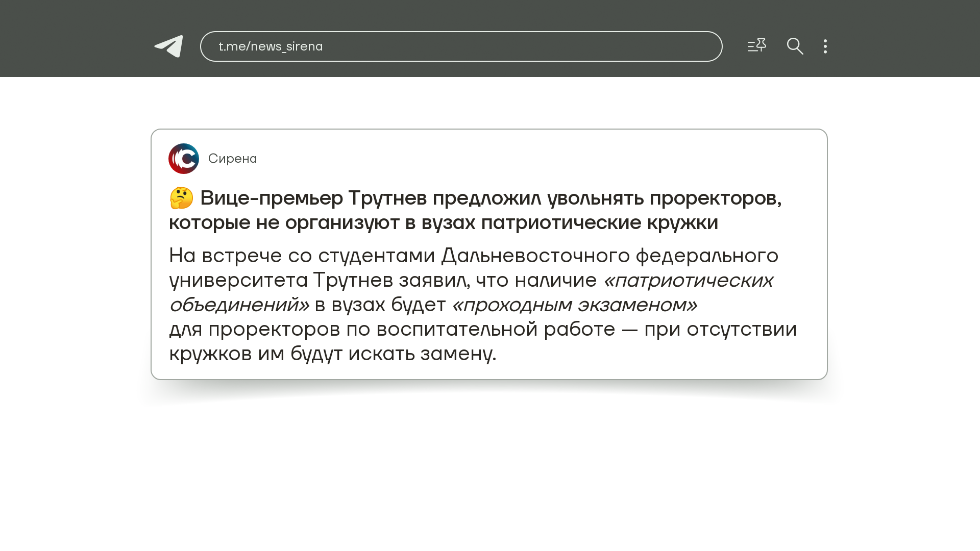Screen dimensions: 980x551
Task: Click the t.me/news_sirena URL text
Action: [x=271, y=46]
